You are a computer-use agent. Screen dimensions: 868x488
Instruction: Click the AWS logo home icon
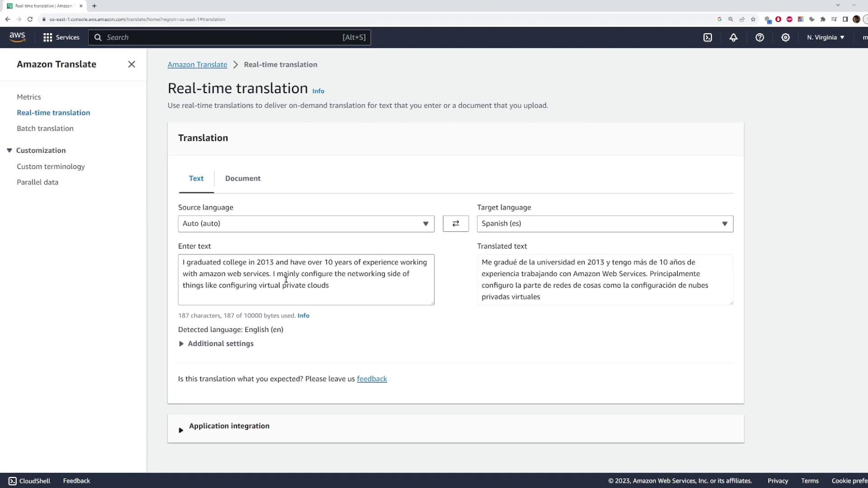coord(17,37)
